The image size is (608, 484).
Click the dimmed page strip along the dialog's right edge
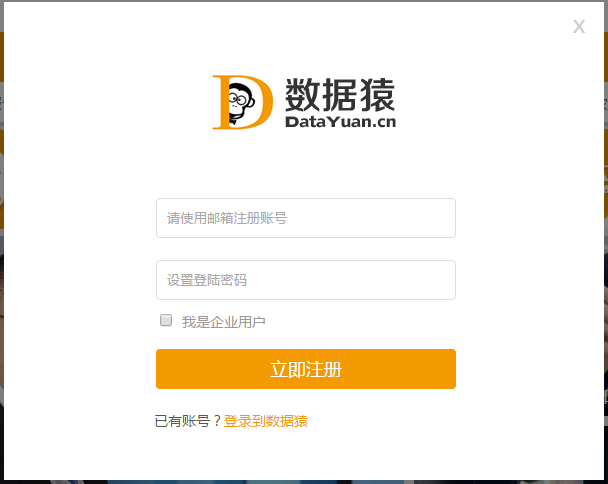pos(606,242)
